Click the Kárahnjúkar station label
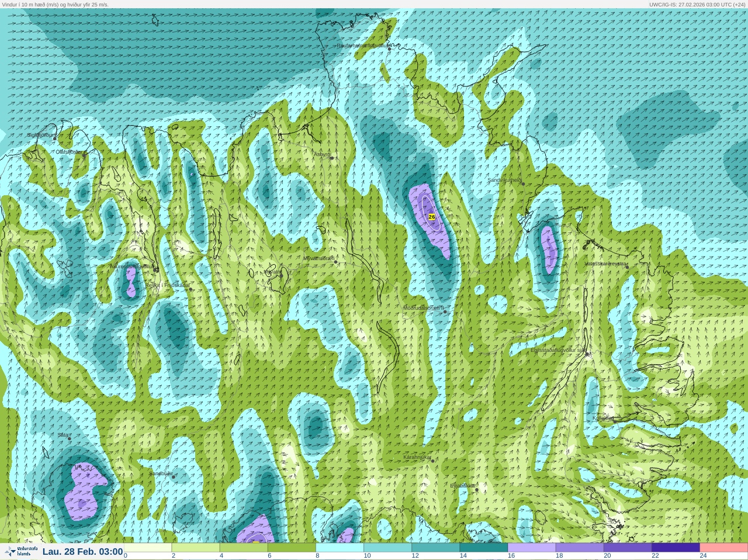This screenshot has height=560, width=748. 417,457
